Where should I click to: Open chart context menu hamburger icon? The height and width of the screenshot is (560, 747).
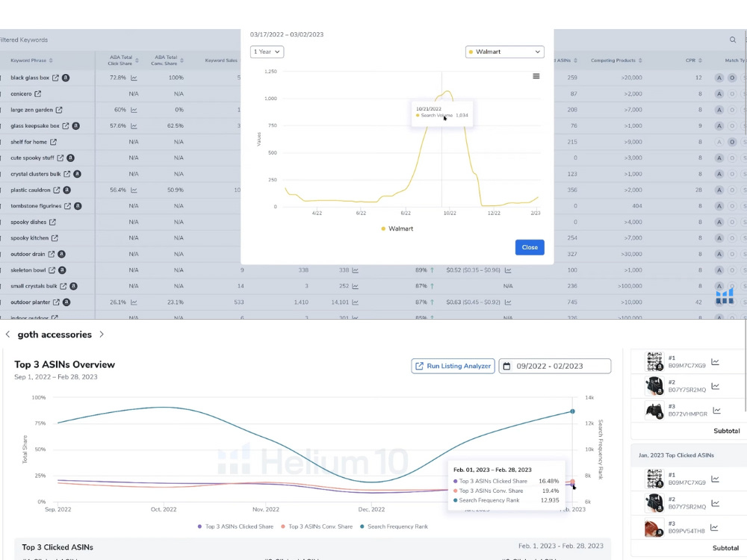tap(536, 76)
